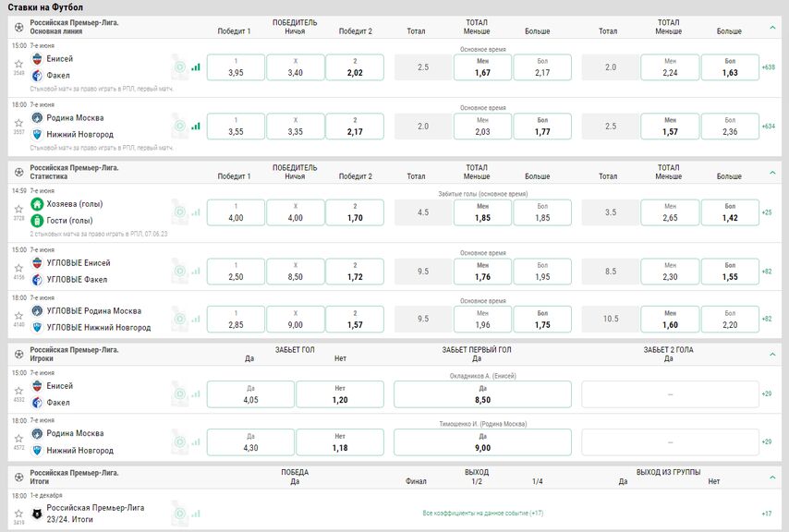The image size is (789, 532).
Task: Click the logo next to УГЛОВЫЕ Родина Москва
Action: [37, 311]
